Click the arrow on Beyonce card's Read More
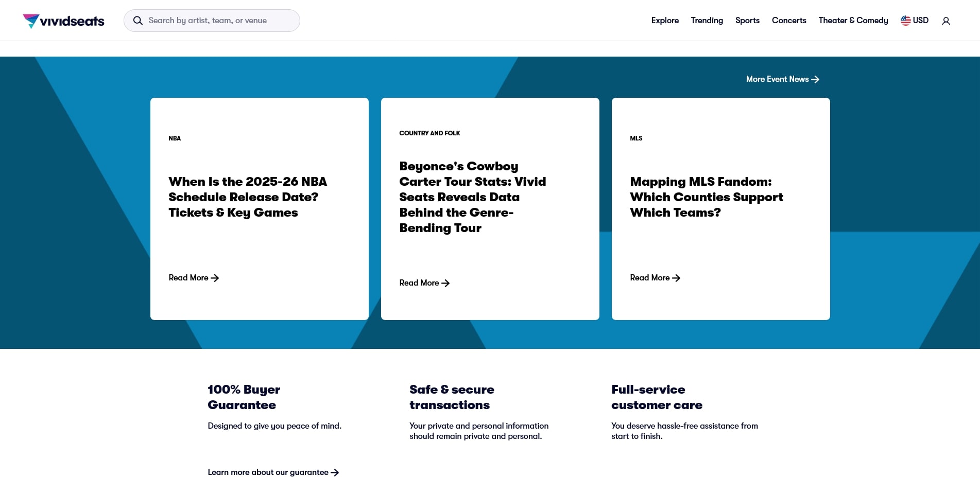This screenshot has width=980, height=477. coord(446,283)
